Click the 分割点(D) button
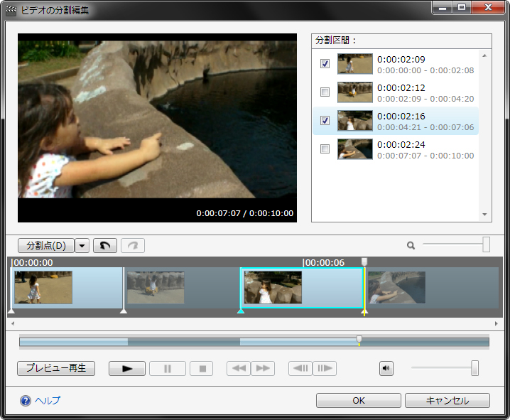Image resolution: width=510 pixels, height=420 pixels. click(45, 246)
